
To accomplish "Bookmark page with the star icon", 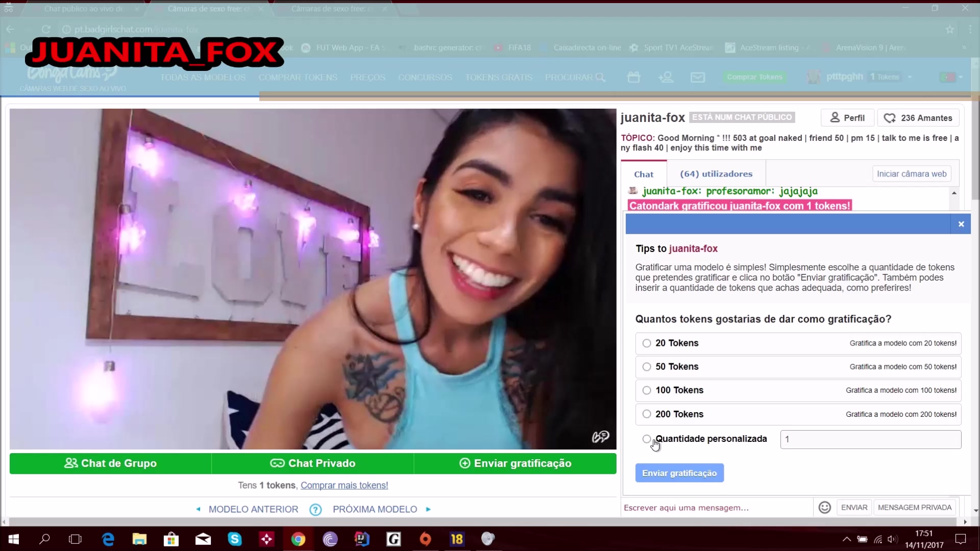I will tap(949, 30).
